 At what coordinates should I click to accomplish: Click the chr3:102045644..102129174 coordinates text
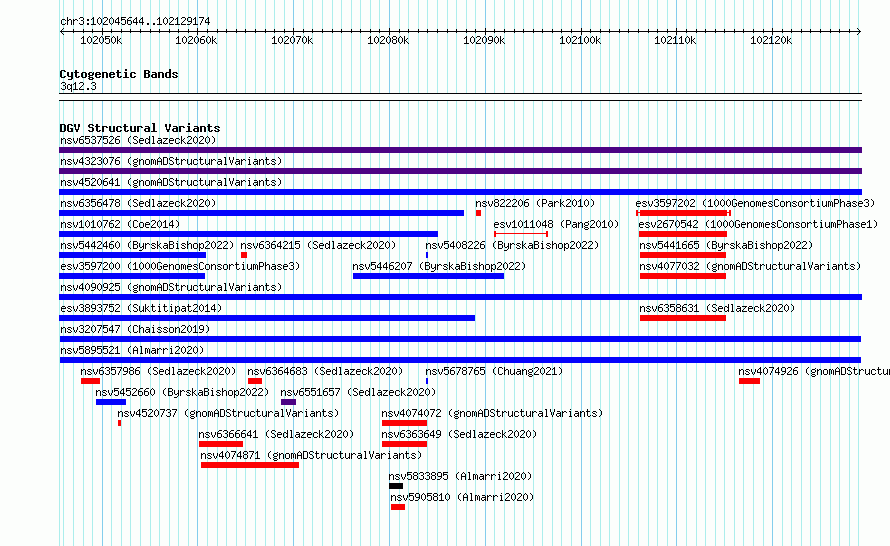click(x=135, y=21)
